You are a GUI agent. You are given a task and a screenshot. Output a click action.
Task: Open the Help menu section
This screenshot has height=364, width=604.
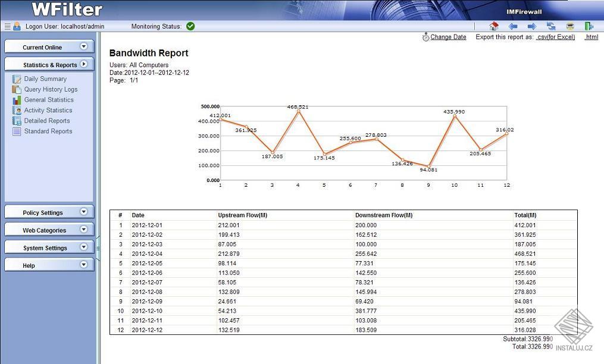click(49, 265)
